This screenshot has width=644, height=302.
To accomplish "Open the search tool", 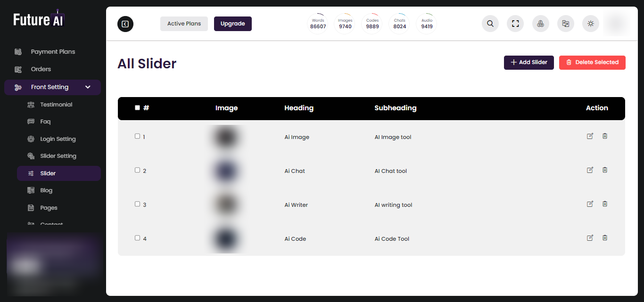I will [x=490, y=24].
